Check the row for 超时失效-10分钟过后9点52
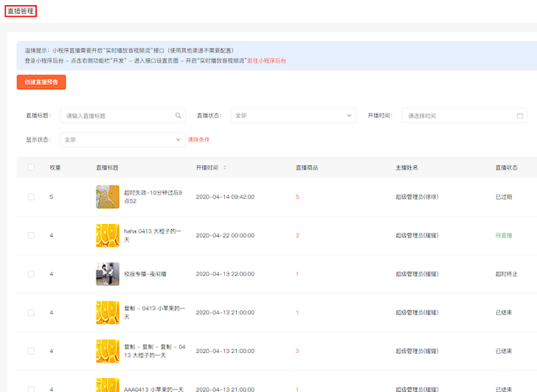Image resolution: width=537 pixels, height=392 pixels. pos(31,197)
